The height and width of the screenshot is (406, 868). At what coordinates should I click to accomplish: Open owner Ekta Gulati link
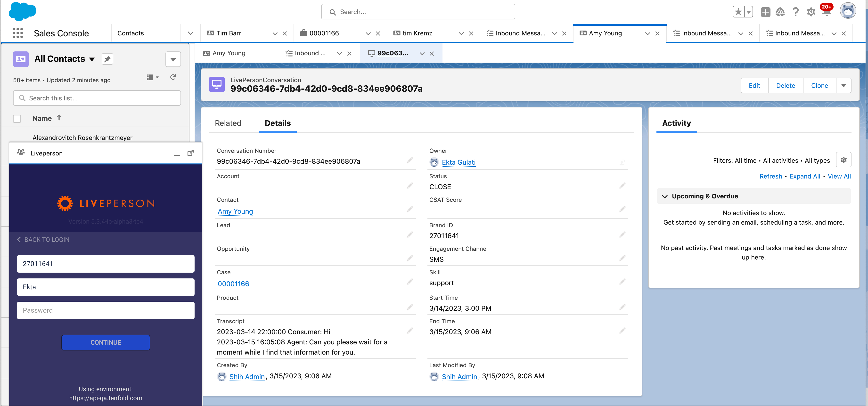[x=458, y=162]
